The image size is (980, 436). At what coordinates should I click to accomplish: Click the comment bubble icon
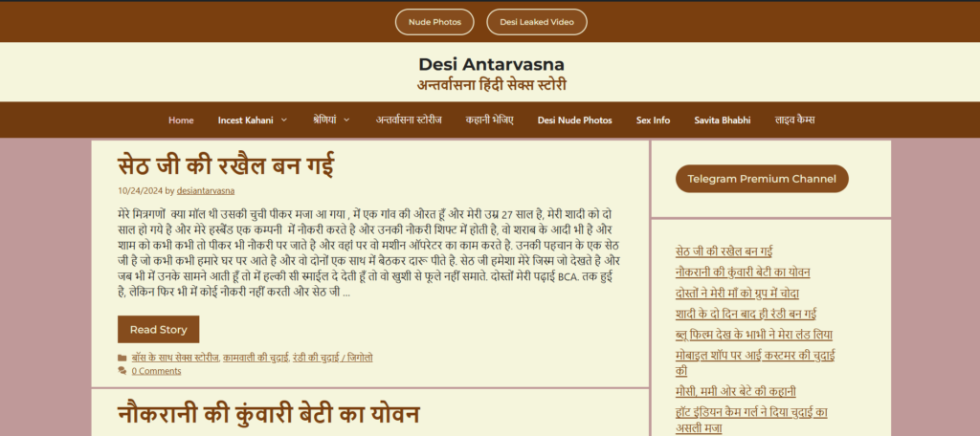point(122,371)
